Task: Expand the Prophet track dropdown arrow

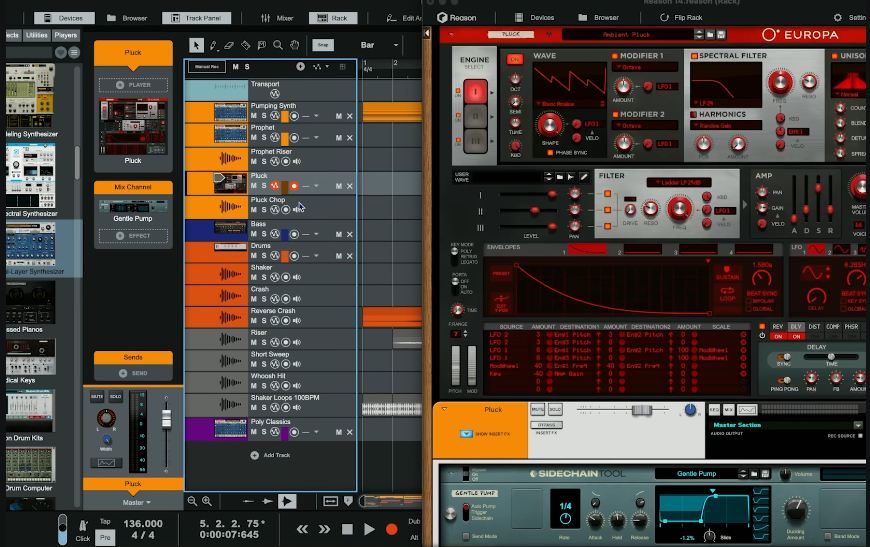Action: coord(316,138)
